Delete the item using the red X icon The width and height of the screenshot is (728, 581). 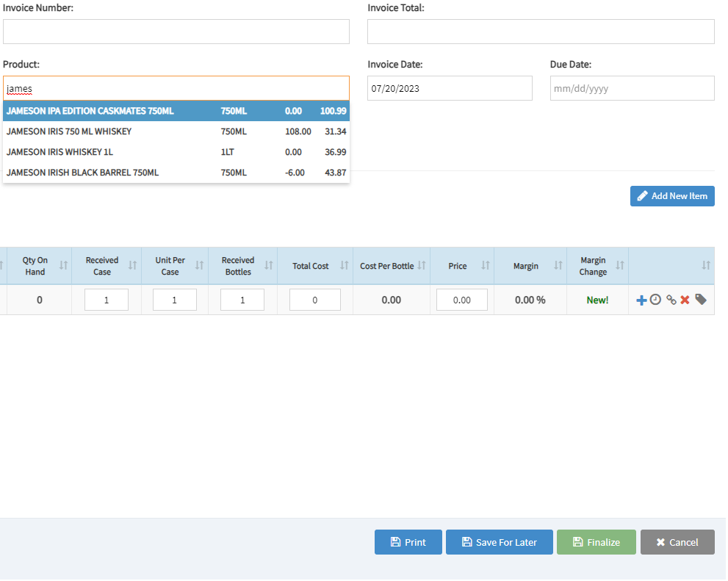coord(684,300)
